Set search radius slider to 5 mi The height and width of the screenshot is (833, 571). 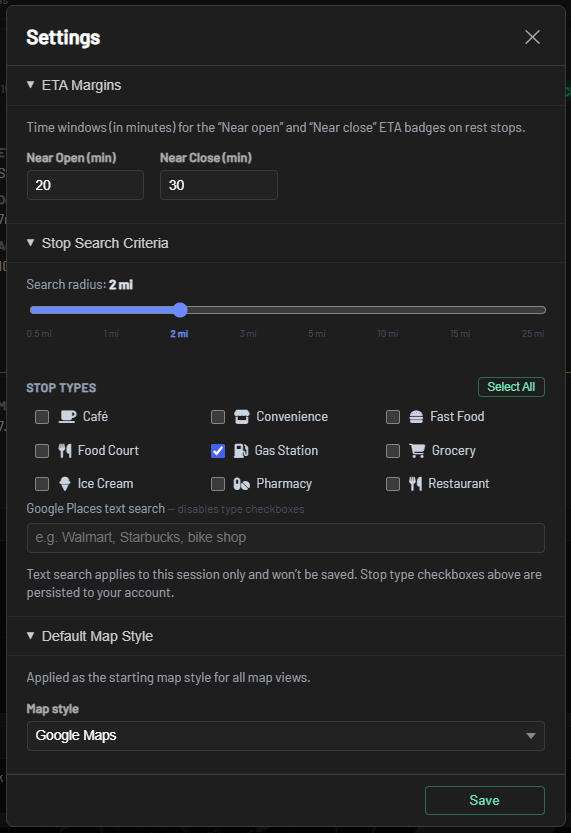pyautogui.click(x=317, y=310)
